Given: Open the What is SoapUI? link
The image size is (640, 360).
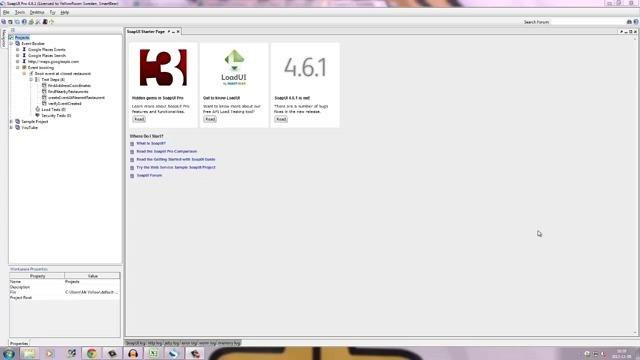Looking at the screenshot, I should pos(151,144).
